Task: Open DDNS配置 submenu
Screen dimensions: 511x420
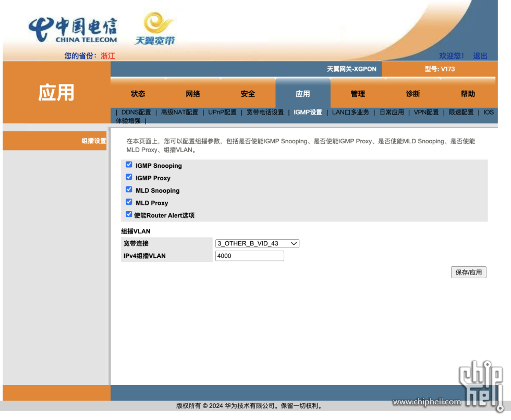Action: 136,113
